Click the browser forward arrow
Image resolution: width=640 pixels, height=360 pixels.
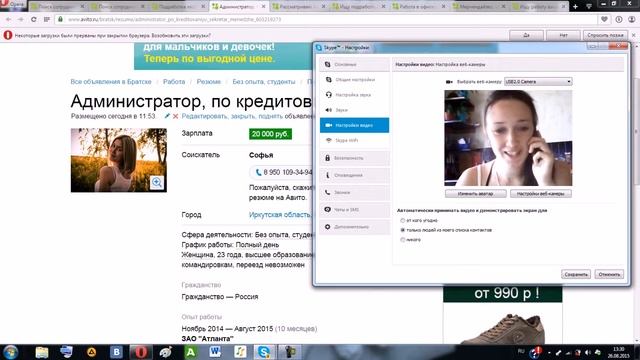(x=21, y=19)
